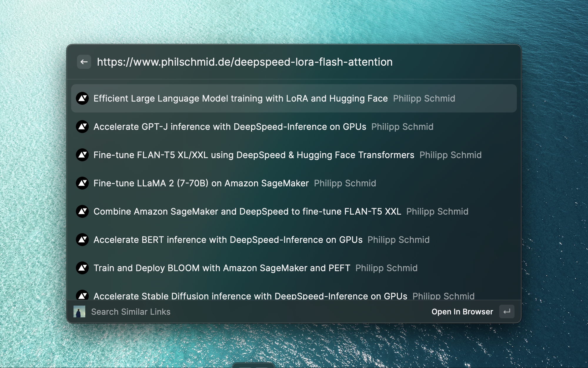
Task: Pick Accelerate BERT inference with DeepSpeed-Inference
Action: pos(228,240)
